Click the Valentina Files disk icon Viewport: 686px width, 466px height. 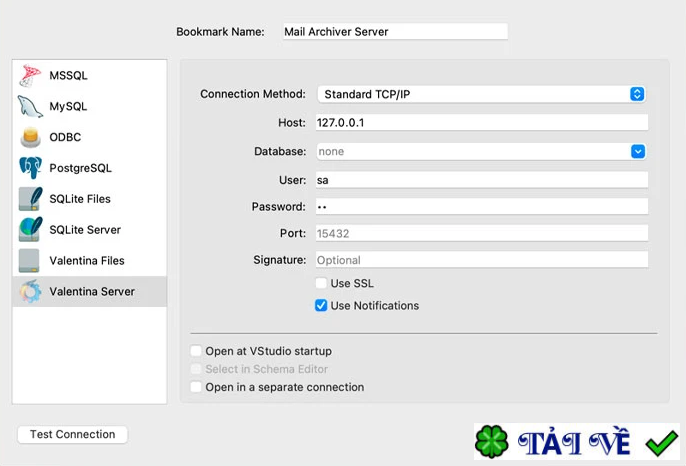click(x=29, y=260)
